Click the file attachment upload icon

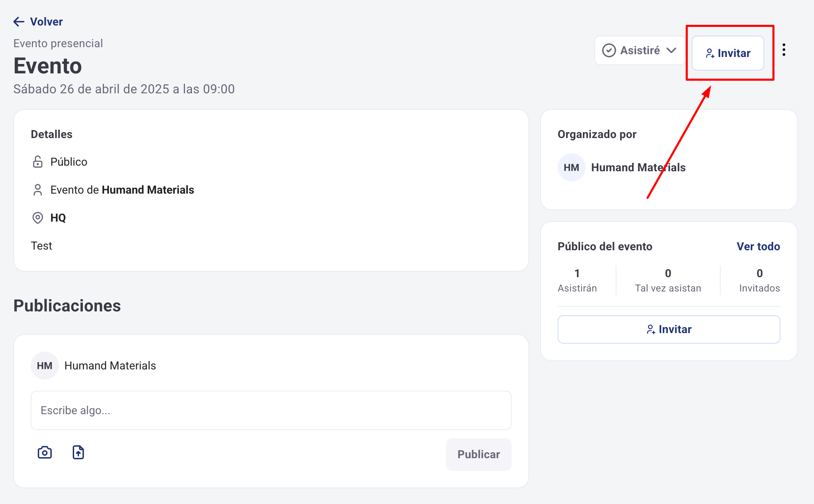pos(78,453)
